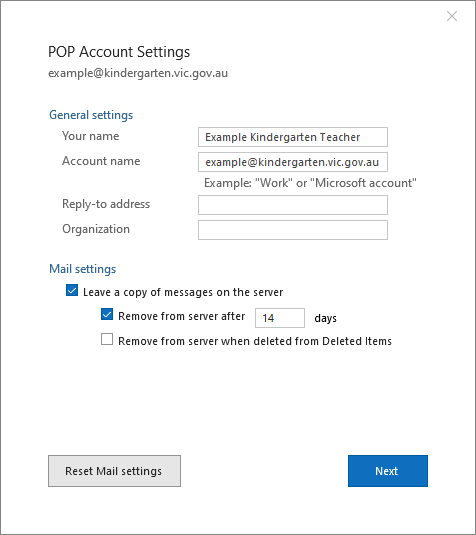Click the Mail settings heading
The height and width of the screenshot is (535, 476).
click(x=83, y=269)
